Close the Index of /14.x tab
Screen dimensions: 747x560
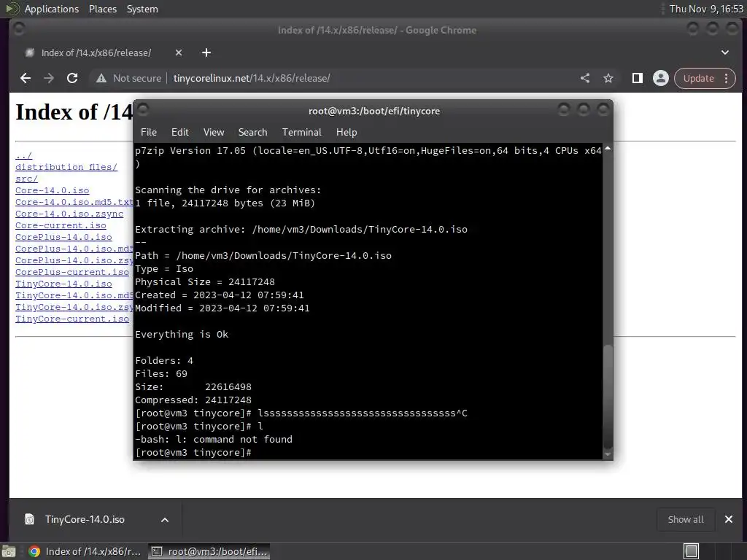point(179,52)
